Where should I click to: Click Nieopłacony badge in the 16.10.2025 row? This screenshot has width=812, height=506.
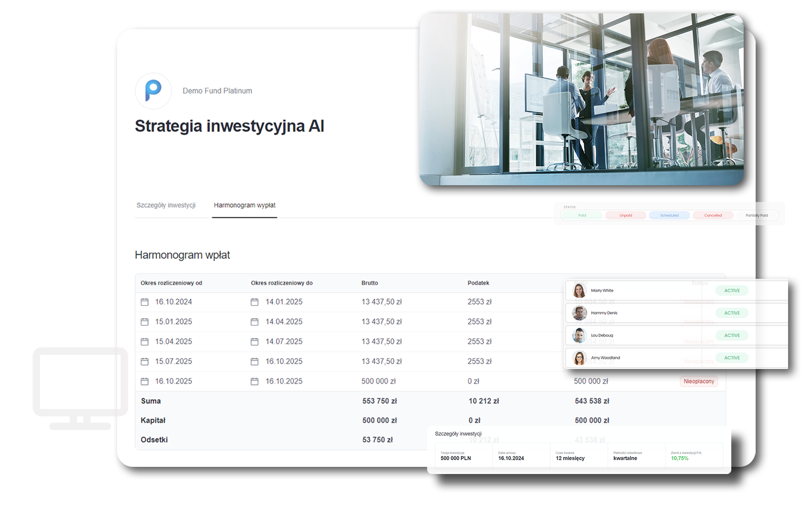pyautogui.click(x=699, y=381)
